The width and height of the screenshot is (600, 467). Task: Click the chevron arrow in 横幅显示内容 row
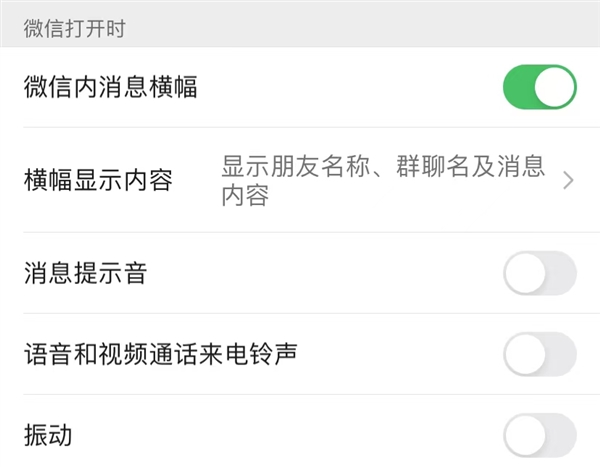(x=568, y=181)
